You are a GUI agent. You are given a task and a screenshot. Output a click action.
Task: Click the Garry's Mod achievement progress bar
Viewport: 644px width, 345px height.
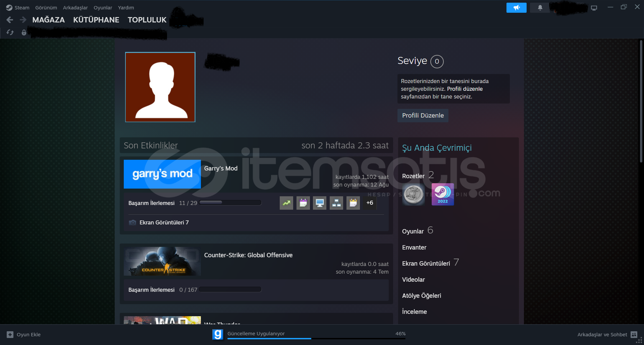click(x=230, y=202)
